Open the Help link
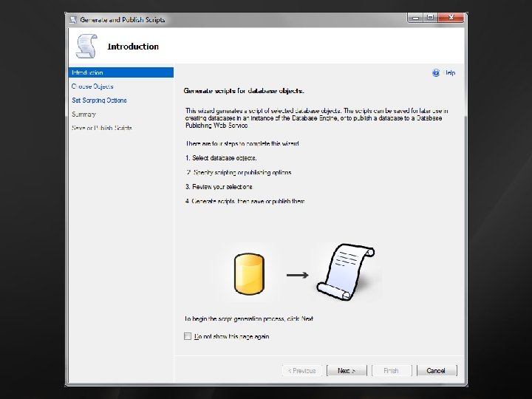Image resolution: width=532 pixels, height=399 pixels. pyautogui.click(x=449, y=72)
